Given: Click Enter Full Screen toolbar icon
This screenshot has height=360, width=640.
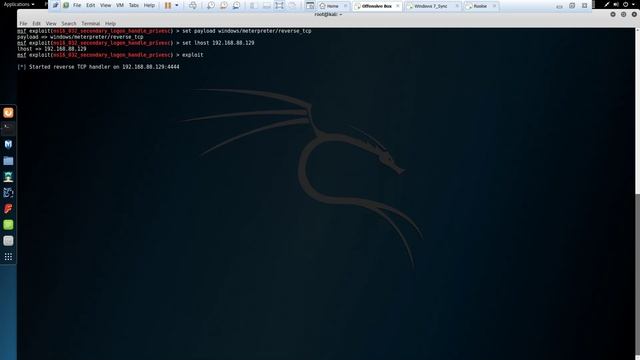Looking at the screenshot, I should (279, 5).
